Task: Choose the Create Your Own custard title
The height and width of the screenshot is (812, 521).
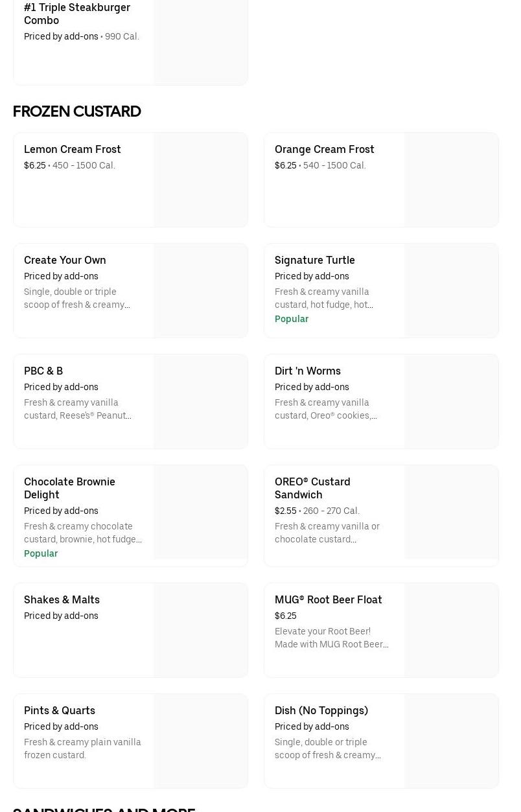Action: click(x=65, y=260)
